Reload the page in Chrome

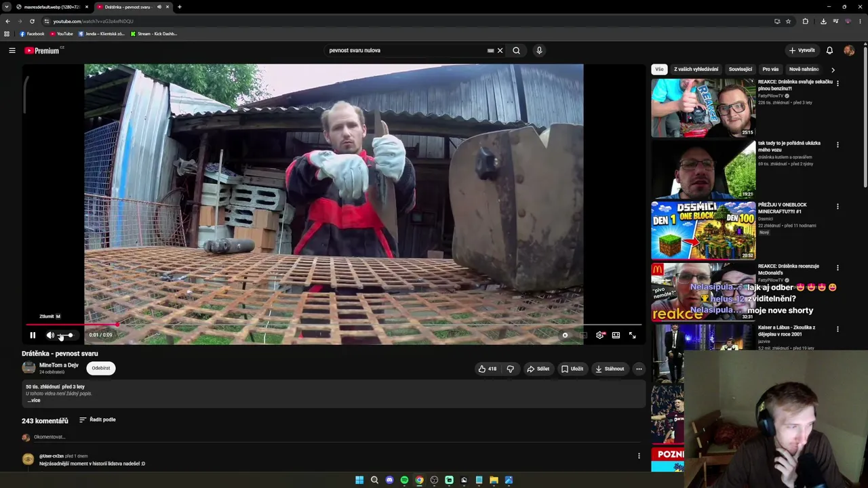tap(32, 21)
